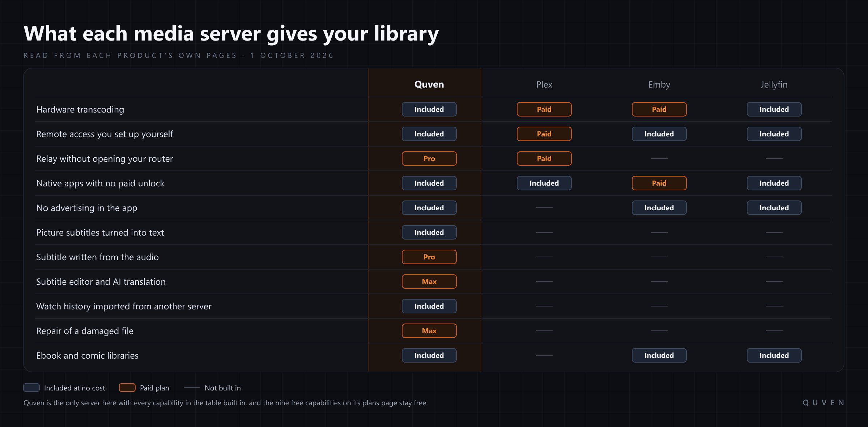868x427 pixels.
Task: Click Plex's Paid badge in Relay row
Action: point(544,158)
